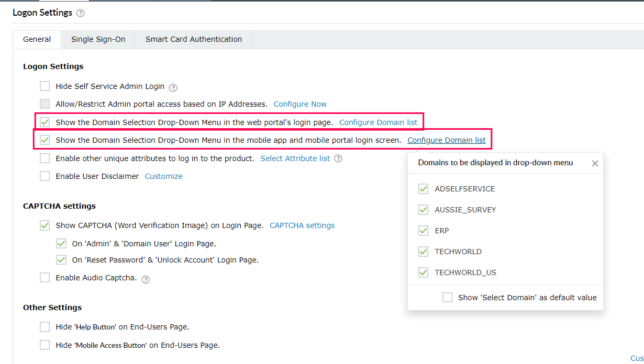Check Show 'Select Domain' as default value

click(x=447, y=298)
